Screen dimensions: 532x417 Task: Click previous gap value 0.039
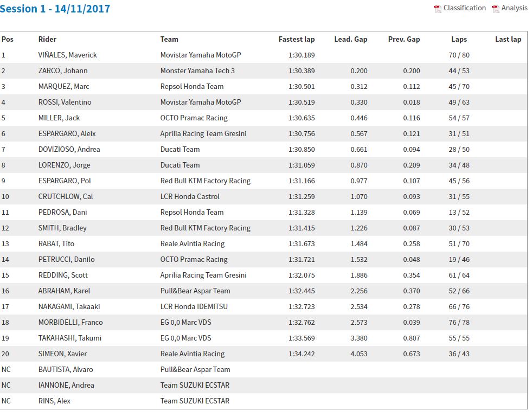pyautogui.click(x=412, y=322)
